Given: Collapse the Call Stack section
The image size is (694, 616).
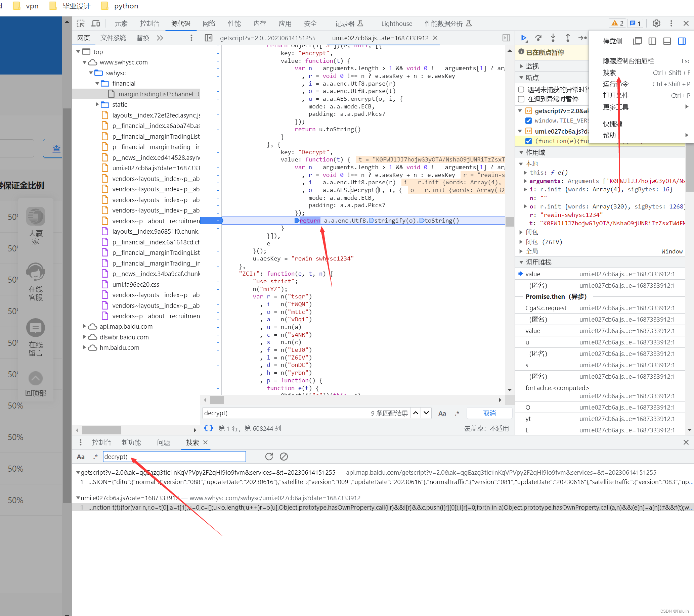Looking at the screenshot, I should point(521,263).
